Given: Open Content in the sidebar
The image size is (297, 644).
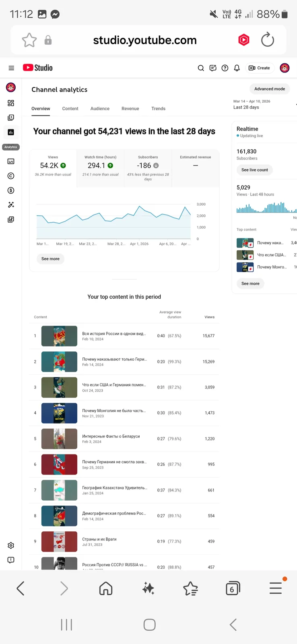Looking at the screenshot, I should (x=11, y=118).
